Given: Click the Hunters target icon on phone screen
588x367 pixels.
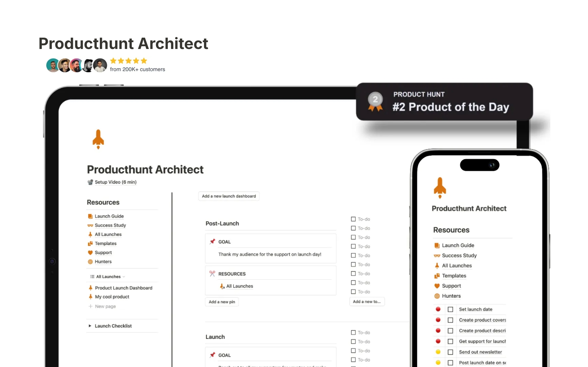Looking at the screenshot, I should (437, 296).
